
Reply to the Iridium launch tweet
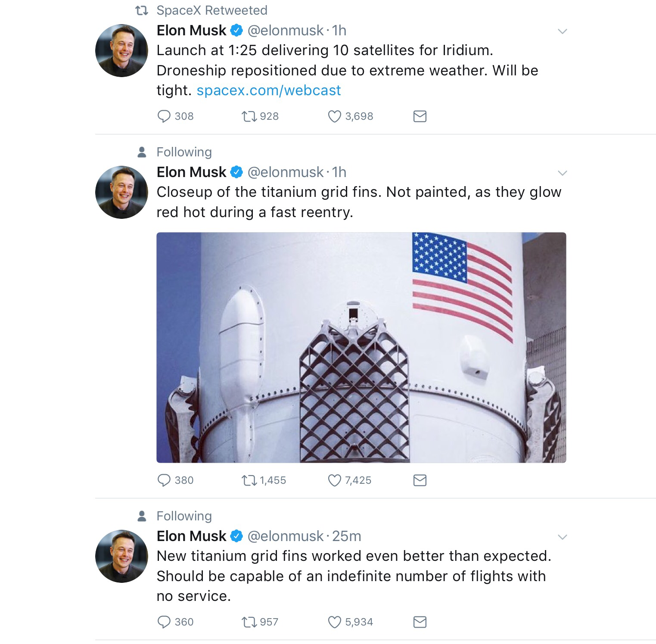(x=164, y=116)
